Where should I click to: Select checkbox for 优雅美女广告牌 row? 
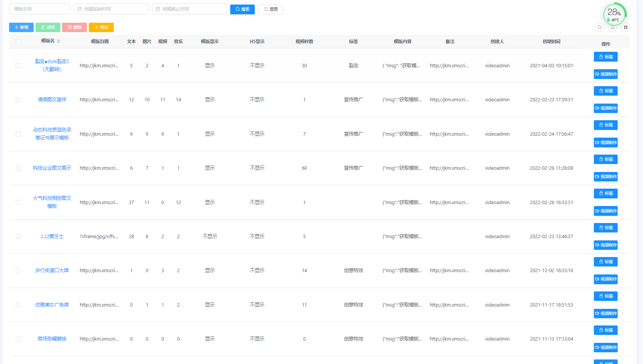point(18,305)
